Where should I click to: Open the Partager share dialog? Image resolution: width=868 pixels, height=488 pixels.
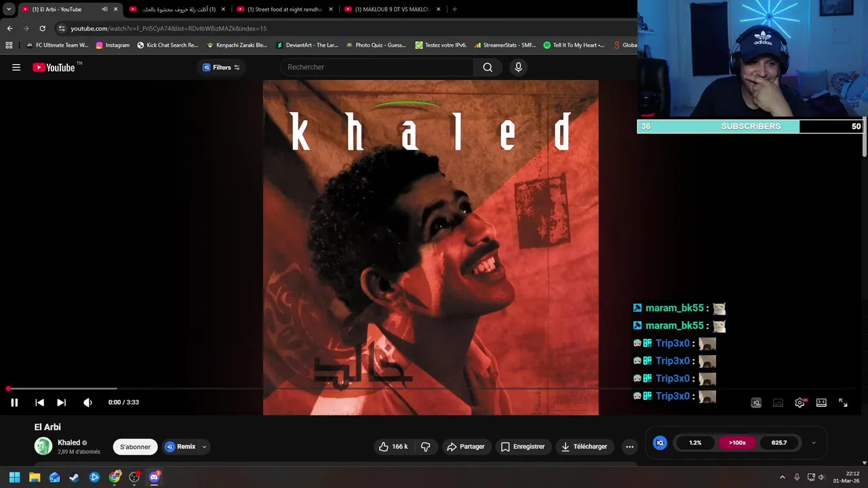tap(465, 447)
